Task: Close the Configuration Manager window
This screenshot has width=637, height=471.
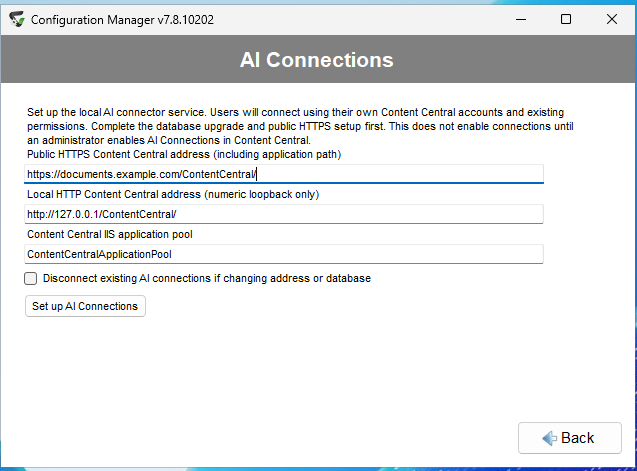Action: click(612, 19)
